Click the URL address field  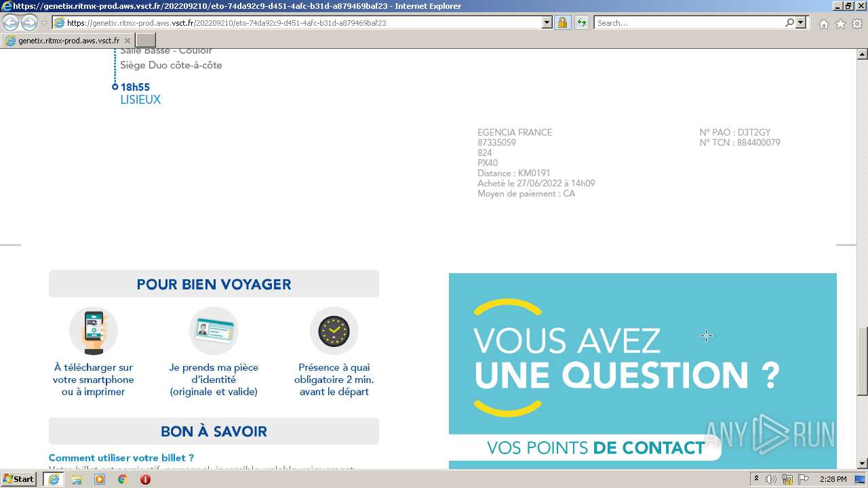(297, 22)
